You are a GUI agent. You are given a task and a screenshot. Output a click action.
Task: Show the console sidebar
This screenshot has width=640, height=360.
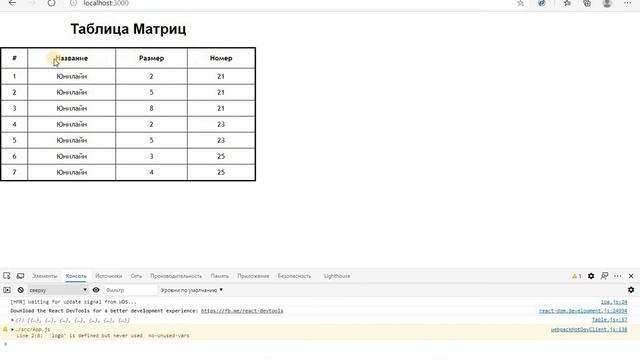(x=7, y=290)
